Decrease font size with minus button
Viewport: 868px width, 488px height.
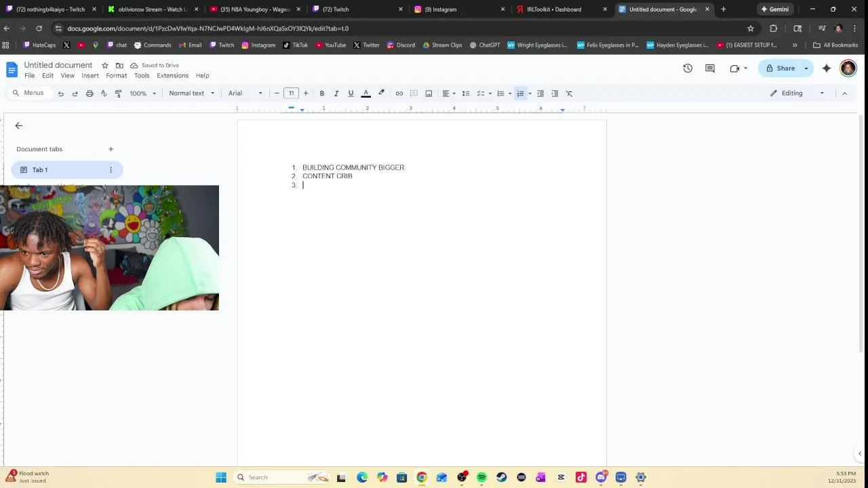(x=277, y=94)
